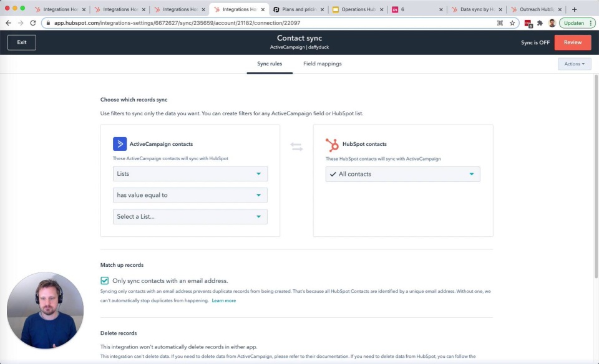Viewport: 599px width, 364px height.
Task: Switch to Operations Hub browser tab
Action: click(x=358, y=9)
